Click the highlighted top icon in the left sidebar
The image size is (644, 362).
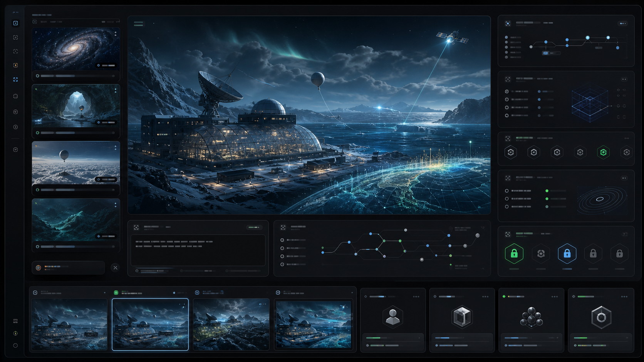click(15, 23)
